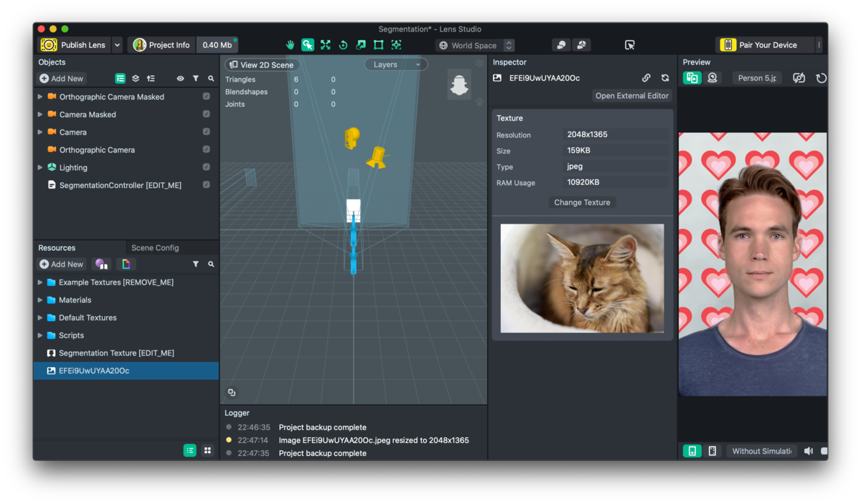
Task: Toggle the Orthographic Camera enabled checkbox
Action: tap(206, 150)
